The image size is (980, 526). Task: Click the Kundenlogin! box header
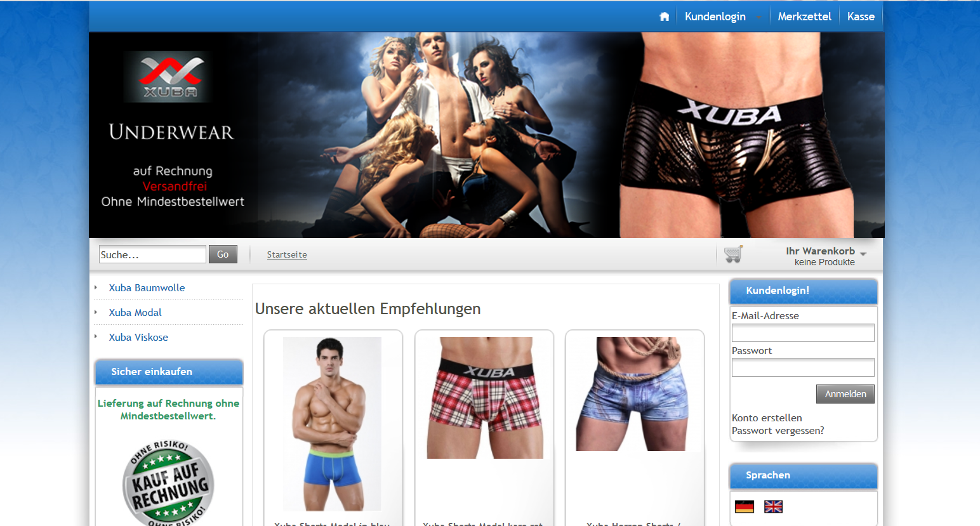[x=804, y=291]
